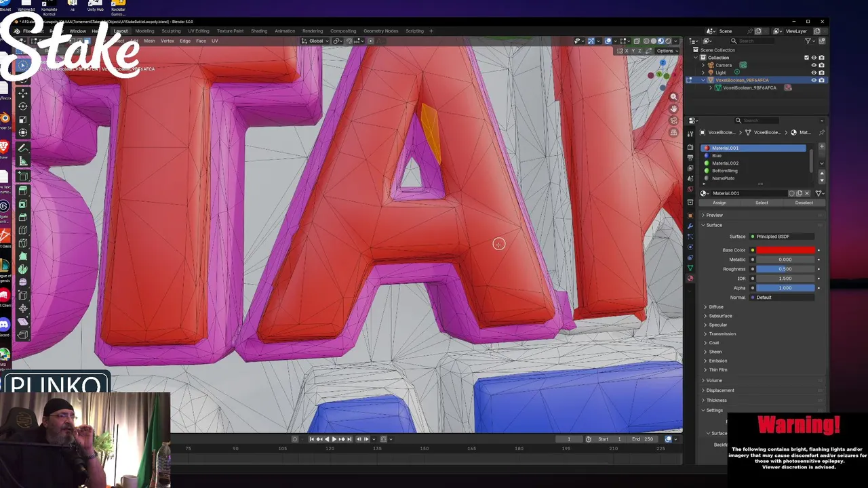Disable render for VoxelBoolean_9BF6AFCA camera icon
This screenshot has width=868, height=488.
click(x=821, y=80)
